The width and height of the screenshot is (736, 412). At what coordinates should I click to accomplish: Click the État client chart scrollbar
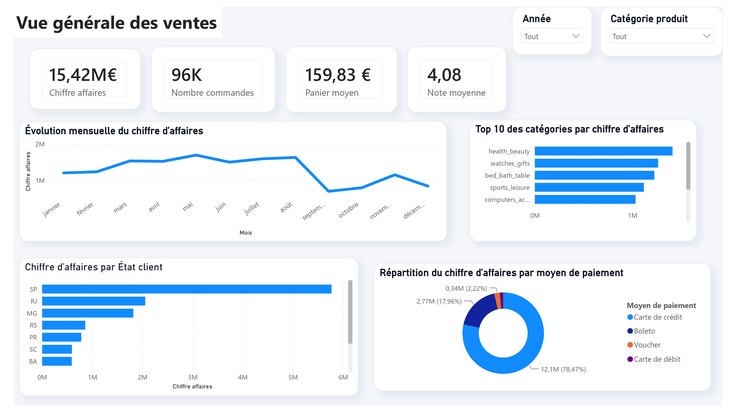tap(350, 312)
